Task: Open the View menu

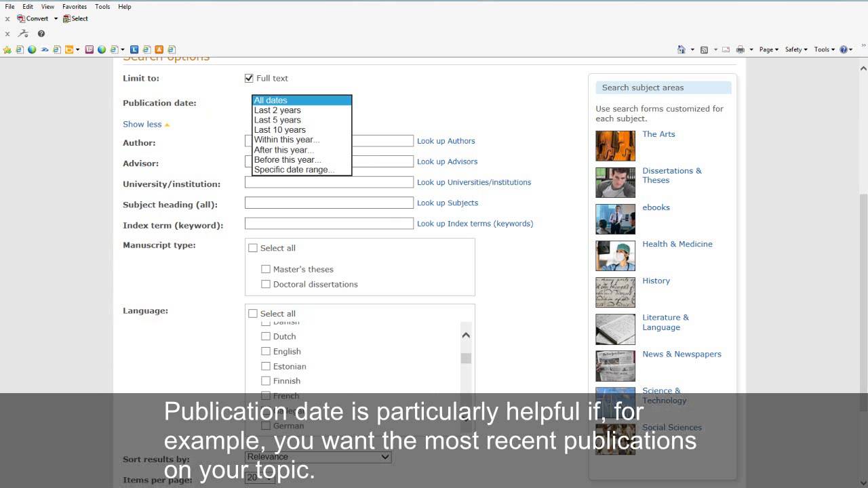Action: 47,7
